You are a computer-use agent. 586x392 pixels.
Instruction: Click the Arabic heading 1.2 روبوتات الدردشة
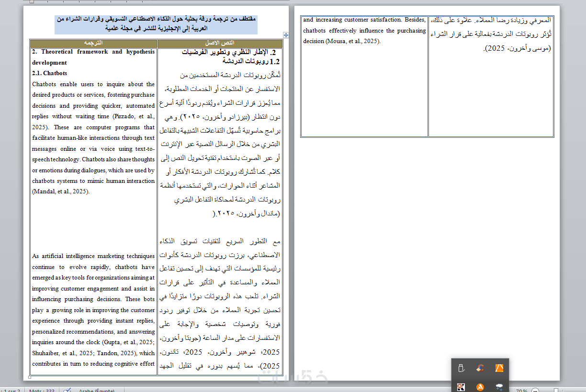coord(250,61)
